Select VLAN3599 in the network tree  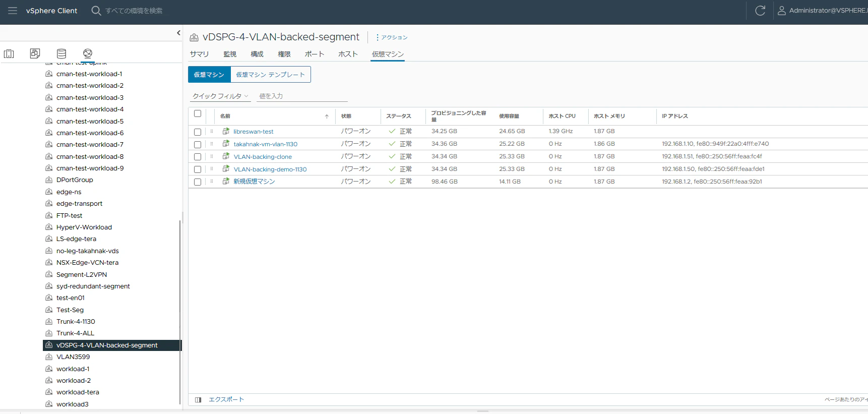click(73, 357)
